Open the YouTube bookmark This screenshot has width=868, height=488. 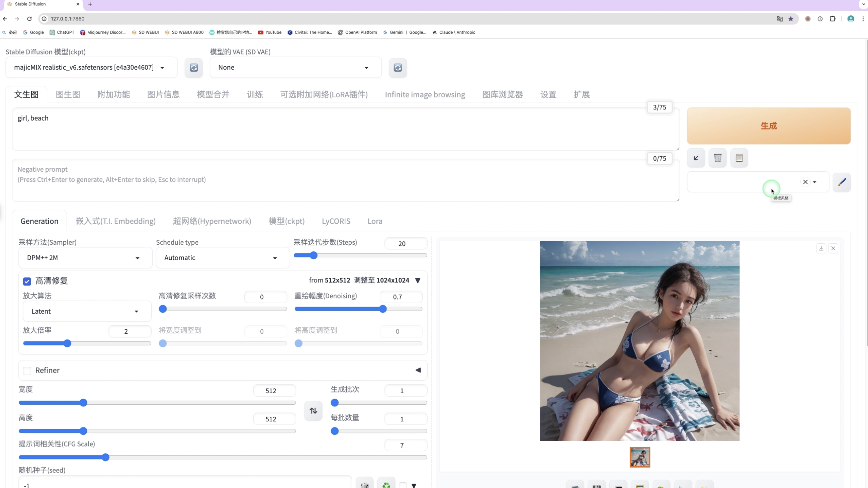click(x=270, y=32)
